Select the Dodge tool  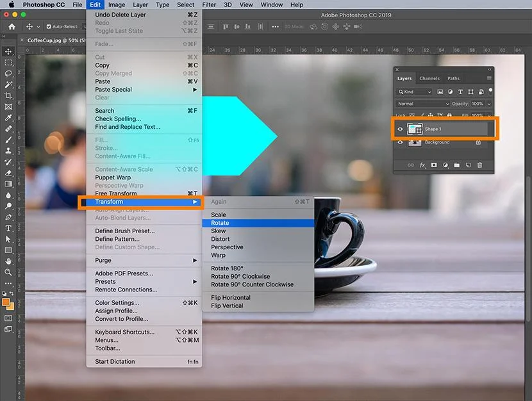(8, 206)
